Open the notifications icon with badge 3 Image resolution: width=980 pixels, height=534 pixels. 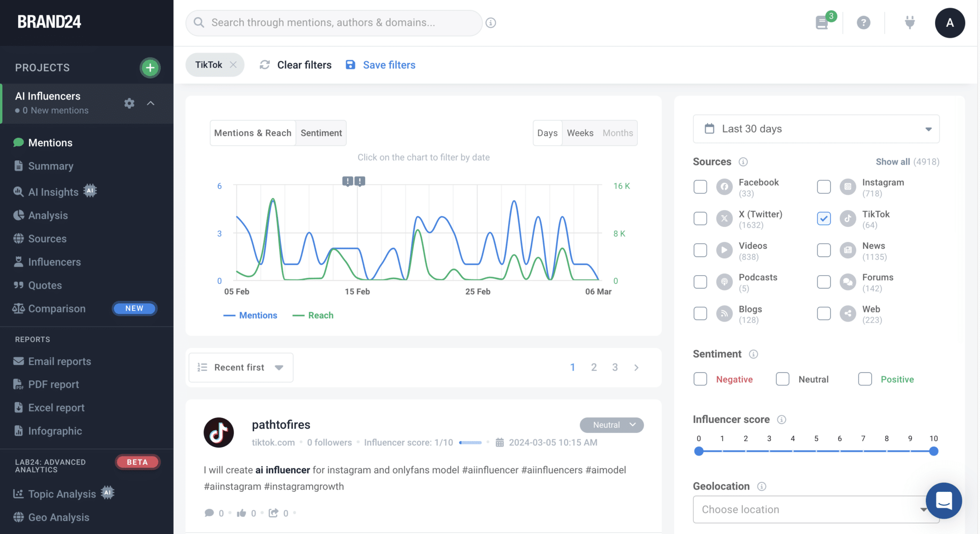pos(823,22)
